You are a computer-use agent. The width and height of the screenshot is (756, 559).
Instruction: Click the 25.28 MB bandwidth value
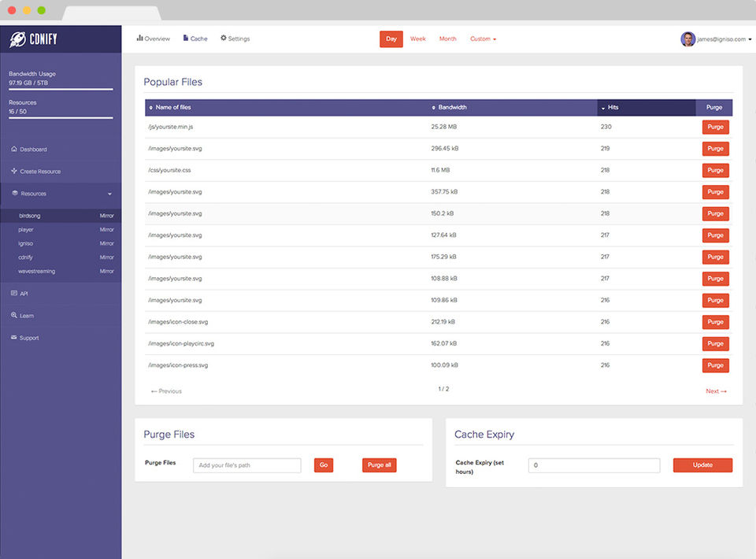pos(443,127)
